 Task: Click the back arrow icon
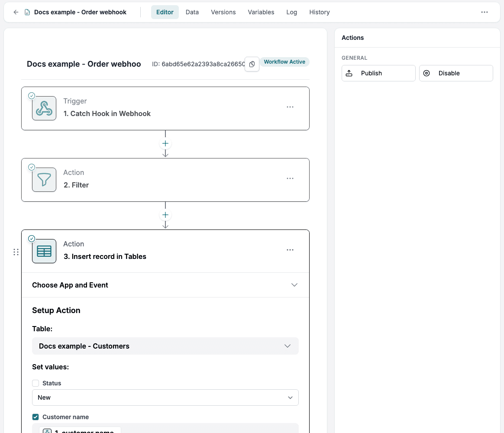(x=16, y=12)
